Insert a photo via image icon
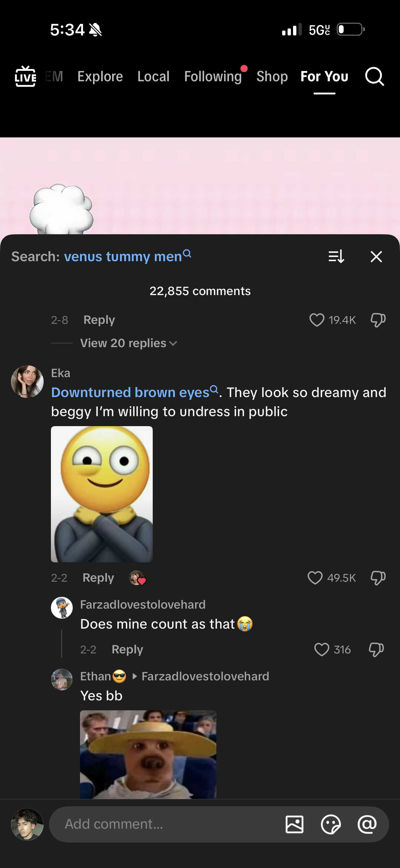Screen dimensions: 400x868 (x=295, y=824)
